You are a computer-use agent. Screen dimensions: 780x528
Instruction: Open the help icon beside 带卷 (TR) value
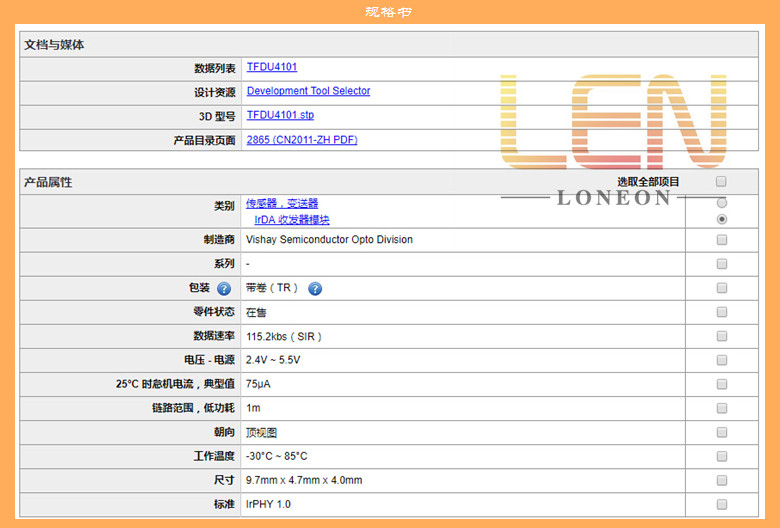(x=315, y=289)
